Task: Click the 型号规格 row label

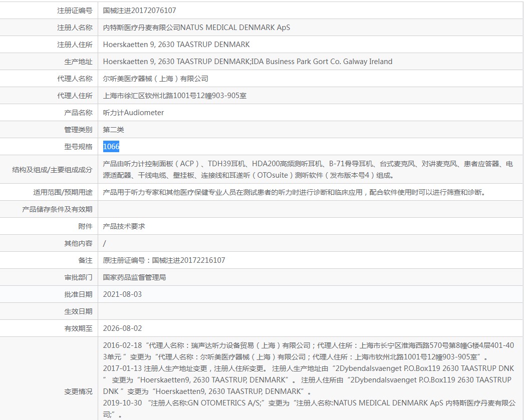Action: coord(78,147)
